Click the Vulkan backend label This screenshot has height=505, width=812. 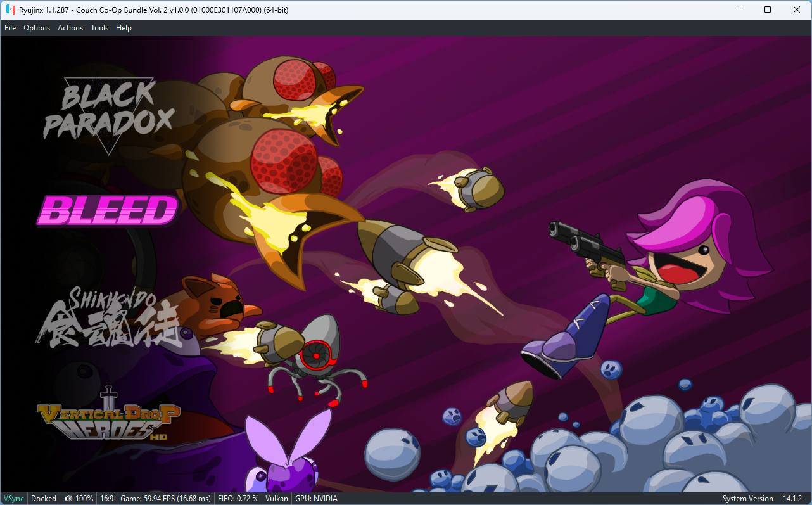pos(277,499)
